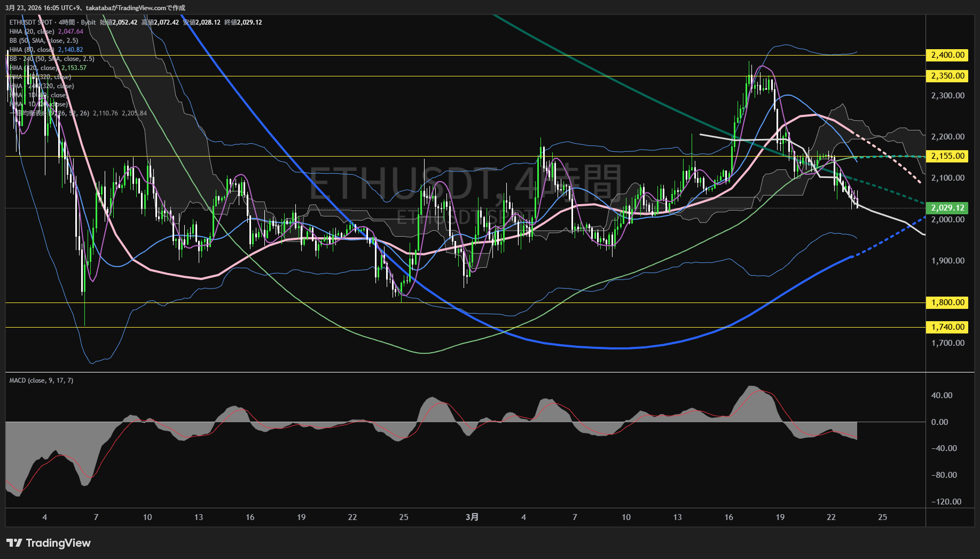980x559 pixels.
Task: Click the 1,740.00 yellow price label
Action: point(947,327)
